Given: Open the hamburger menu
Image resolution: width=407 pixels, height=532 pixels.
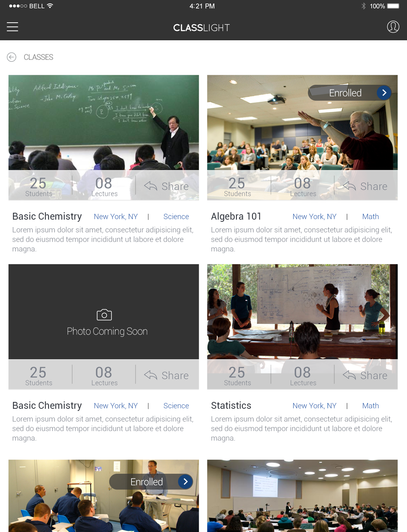Looking at the screenshot, I should (12, 27).
